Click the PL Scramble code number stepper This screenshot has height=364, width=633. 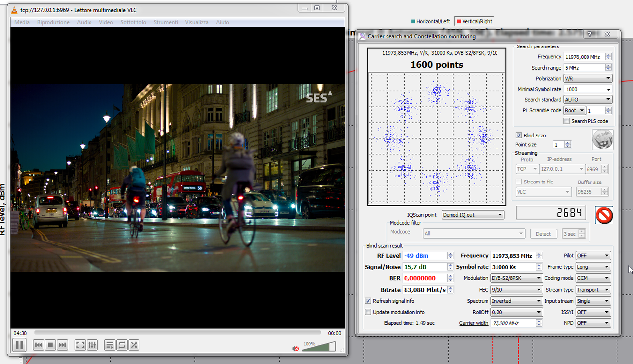[x=608, y=111]
